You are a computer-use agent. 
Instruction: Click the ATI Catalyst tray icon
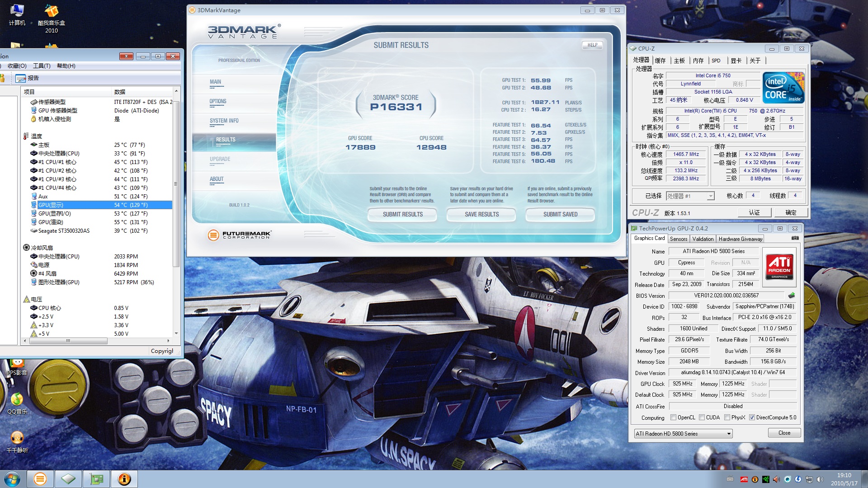744,479
